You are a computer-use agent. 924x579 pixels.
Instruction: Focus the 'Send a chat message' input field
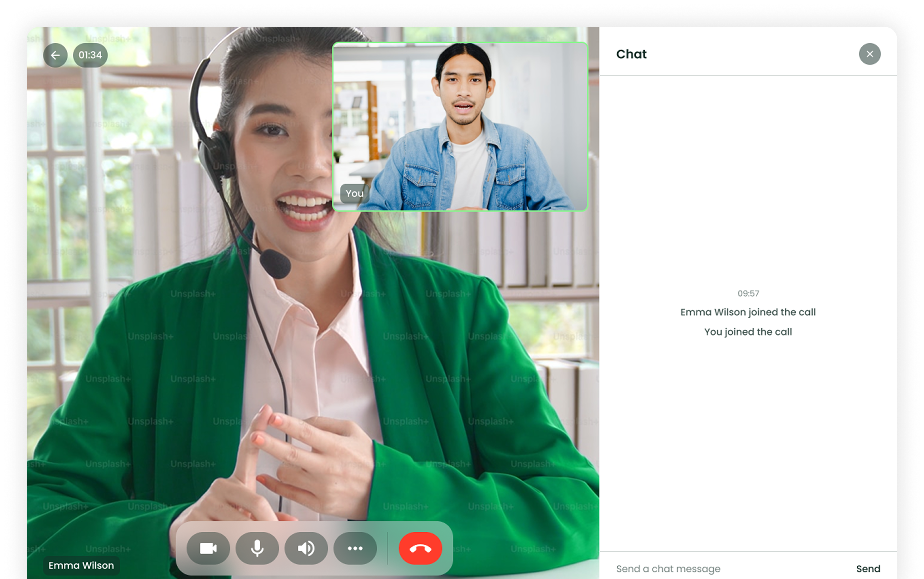[x=668, y=568]
